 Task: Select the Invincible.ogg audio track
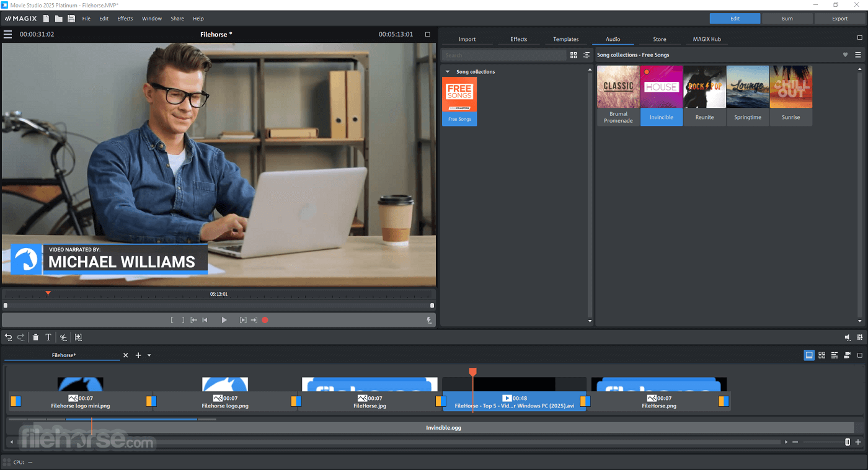[443, 428]
